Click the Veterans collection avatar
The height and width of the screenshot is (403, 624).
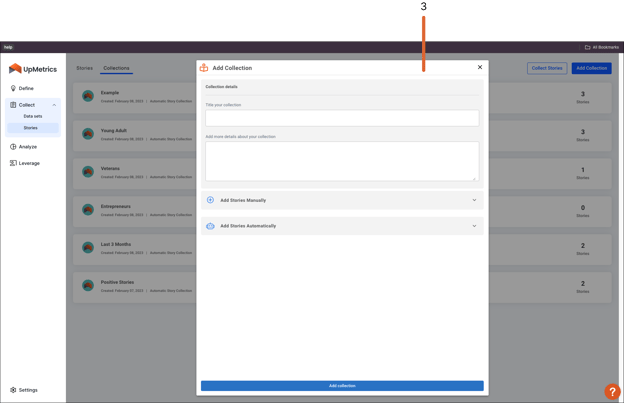[88, 172]
